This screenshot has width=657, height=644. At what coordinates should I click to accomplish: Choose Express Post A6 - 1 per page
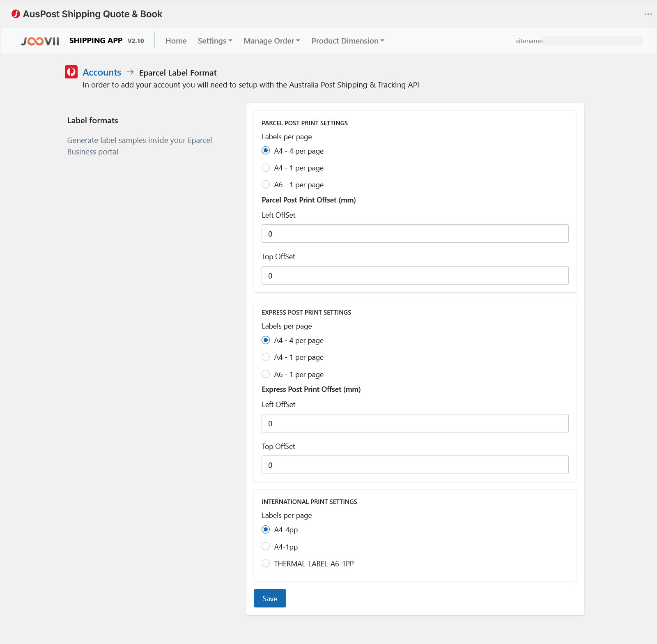pos(266,374)
